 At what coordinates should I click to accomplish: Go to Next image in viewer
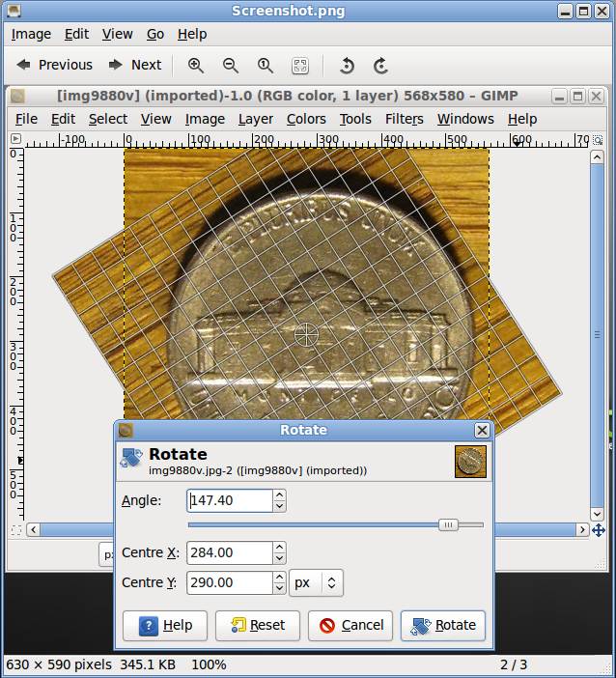[135, 65]
